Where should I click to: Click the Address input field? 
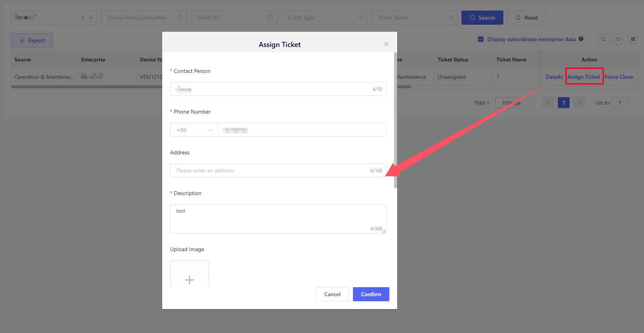click(x=270, y=170)
